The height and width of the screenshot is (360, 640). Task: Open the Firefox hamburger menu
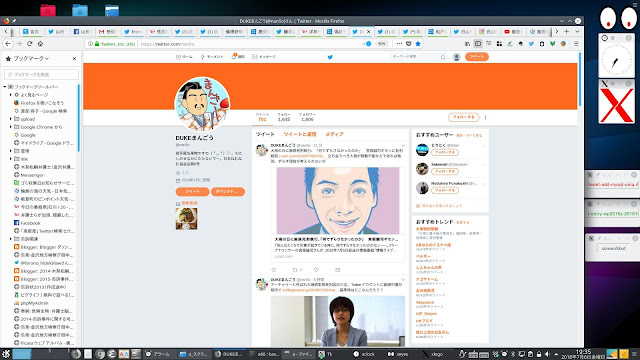[x=576, y=44]
